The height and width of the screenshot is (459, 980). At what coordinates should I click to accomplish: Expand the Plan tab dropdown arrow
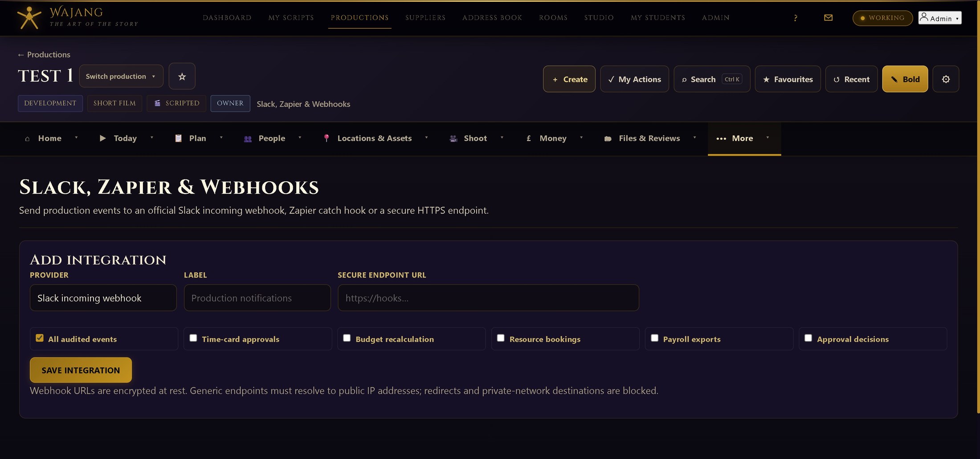point(221,138)
